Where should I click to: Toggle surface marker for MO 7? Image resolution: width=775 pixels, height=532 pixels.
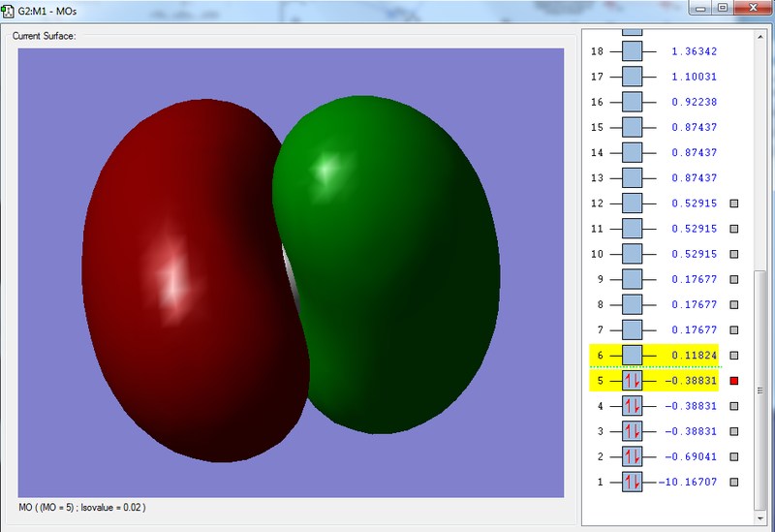tap(734, 329)
